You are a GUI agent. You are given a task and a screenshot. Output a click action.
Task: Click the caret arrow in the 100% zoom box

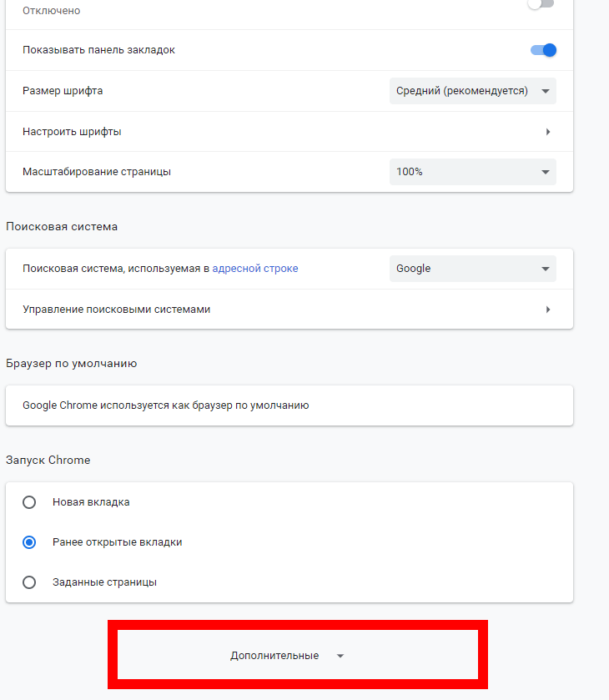tap(546, 172)
